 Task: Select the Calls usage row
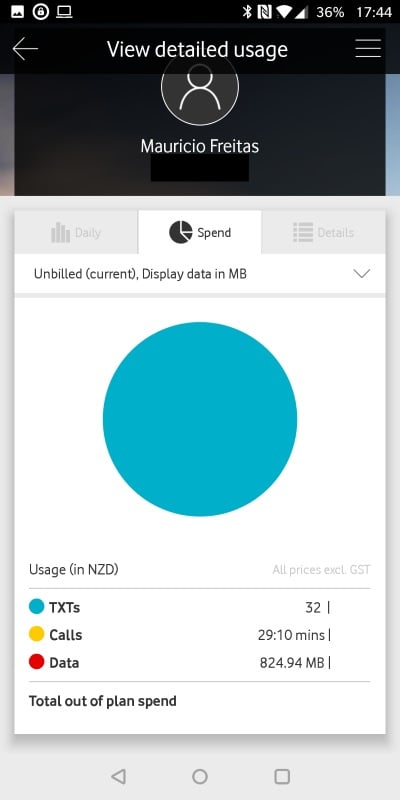tap(200, 635)
